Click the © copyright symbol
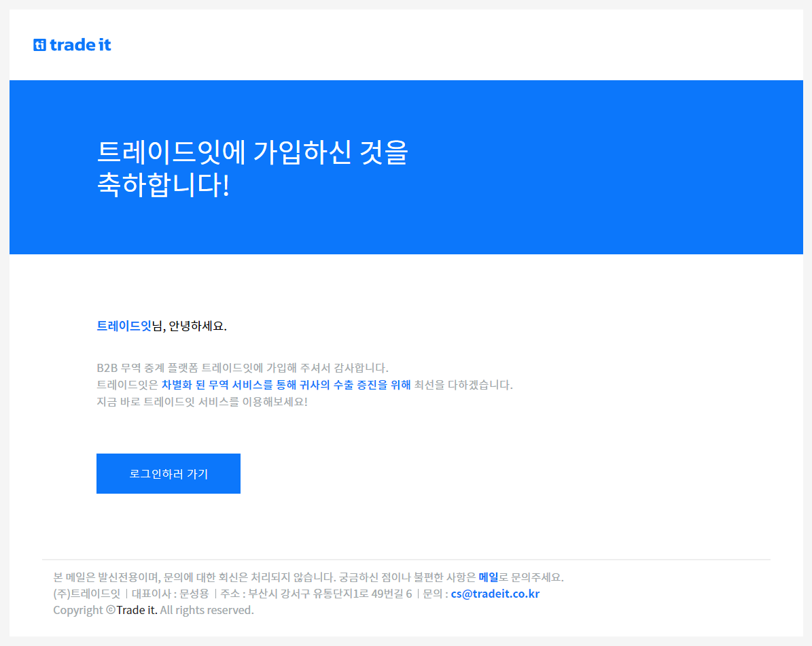This screenshot has width=812, height=646. (110, 610)
